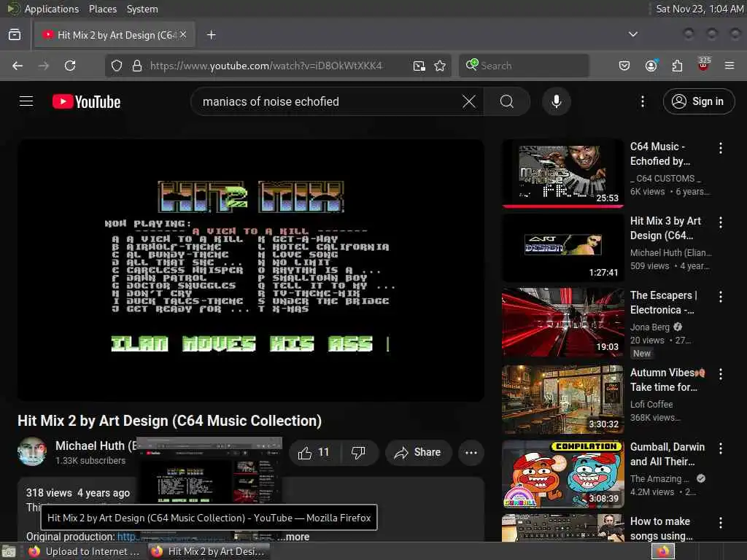Open Hit Mix 3 by Art Design thumbnail
747x560 pixels.
pyautogui.click(x=563, y=248)
